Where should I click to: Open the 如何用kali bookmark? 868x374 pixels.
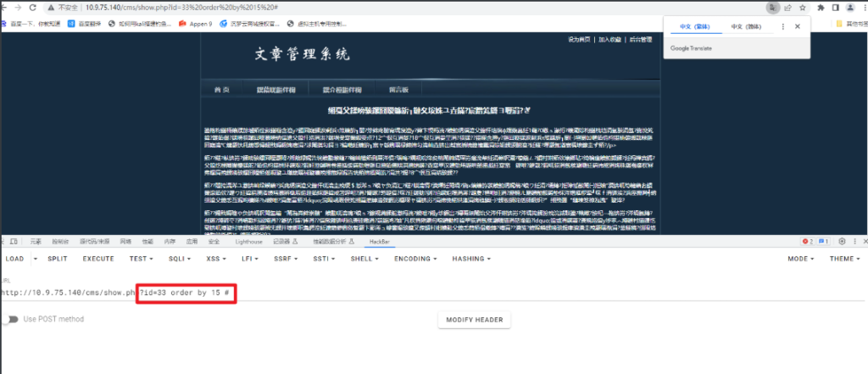(x=140, y=24)
